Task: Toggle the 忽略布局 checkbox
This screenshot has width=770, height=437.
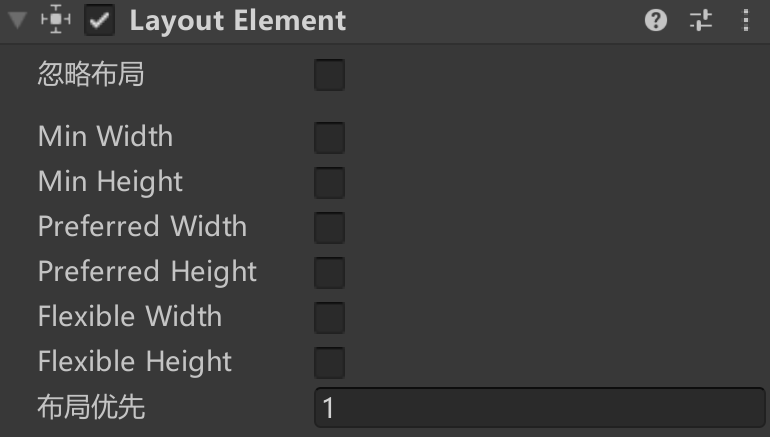Action: click(x=330, y=75)
